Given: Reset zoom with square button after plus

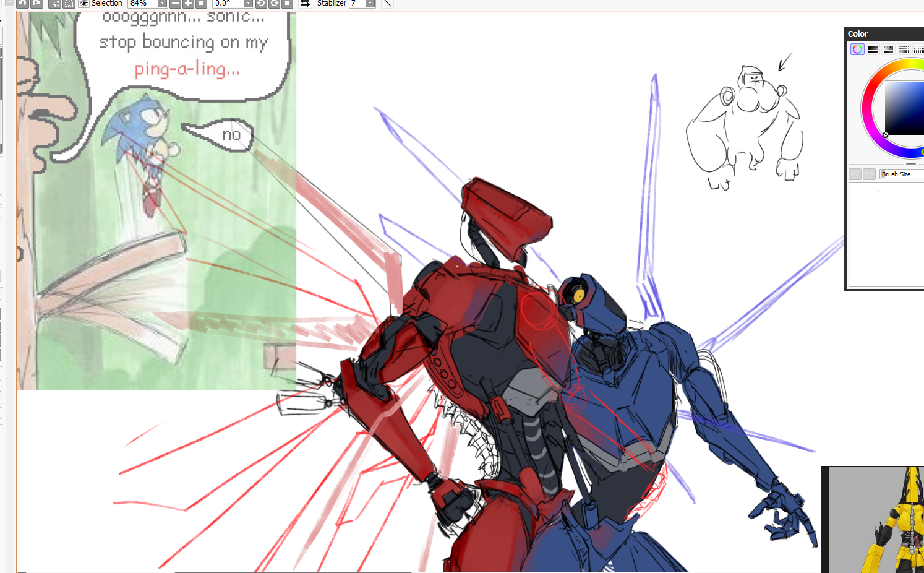Looking at the screenshot, I should point(201,3).
